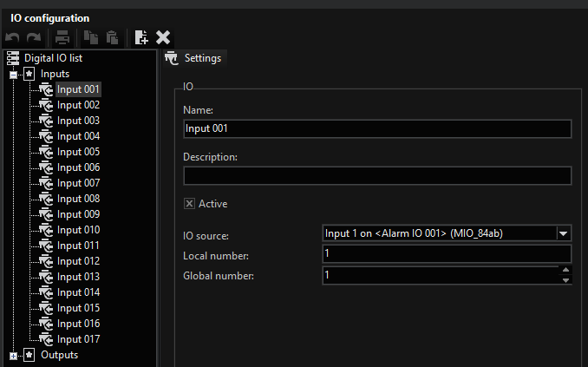Delete the selected item with the X icon
The image size is (588, 367).
pyautogui.click(x=163, y=37)
